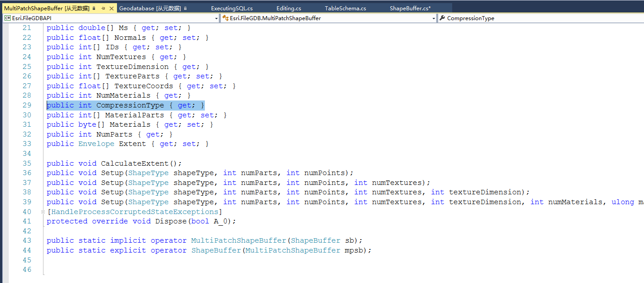Click numTextures parameter on line 37
The height and width of the screenshot is (283, 644).
(x=397, y=183)
